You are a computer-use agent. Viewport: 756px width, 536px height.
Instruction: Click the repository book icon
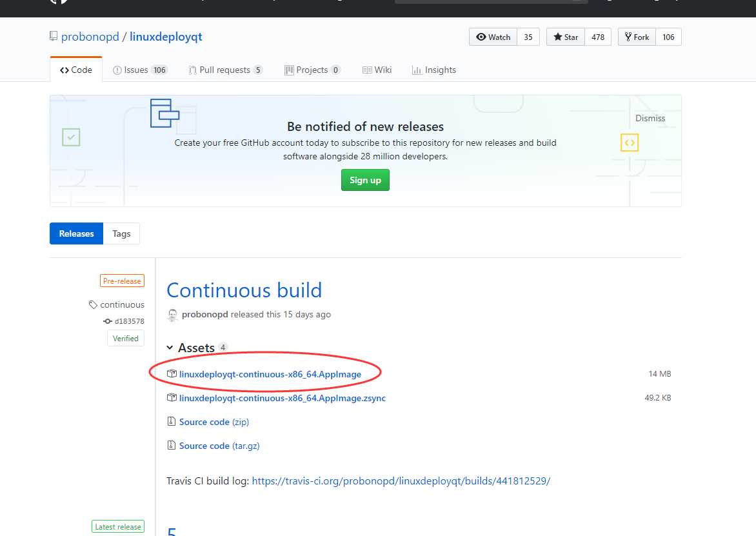point(54,36)
